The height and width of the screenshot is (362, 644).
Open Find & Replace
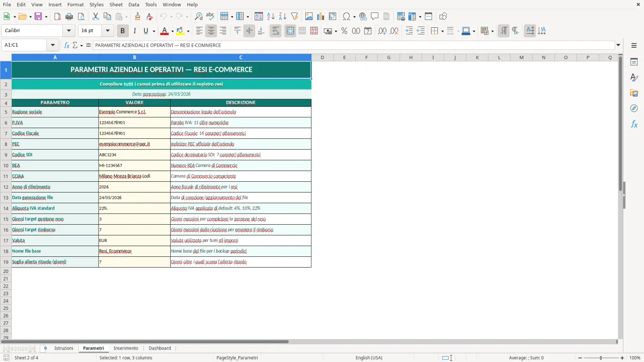click(199, 17)
